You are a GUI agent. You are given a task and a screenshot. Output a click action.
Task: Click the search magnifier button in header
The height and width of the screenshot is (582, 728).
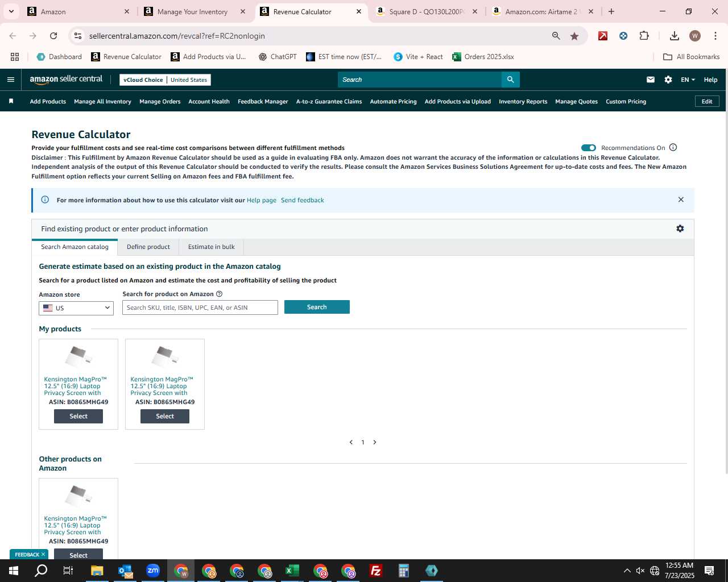[x=510, y=80]
